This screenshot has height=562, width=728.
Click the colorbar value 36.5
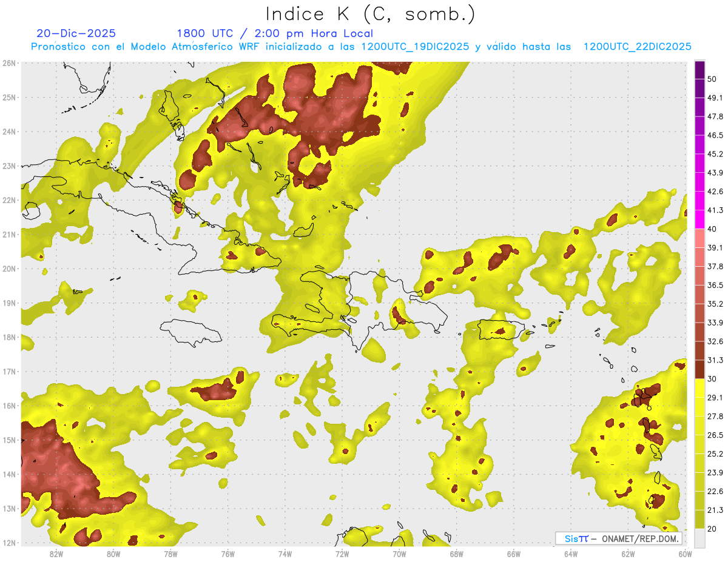coord(715,285)
